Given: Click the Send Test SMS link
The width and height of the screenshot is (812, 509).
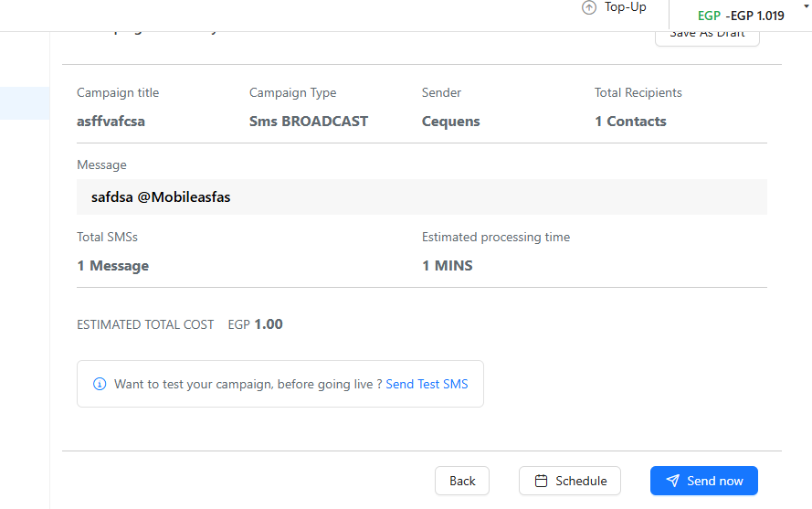Looking at the screenshot, I should [427, 384].
